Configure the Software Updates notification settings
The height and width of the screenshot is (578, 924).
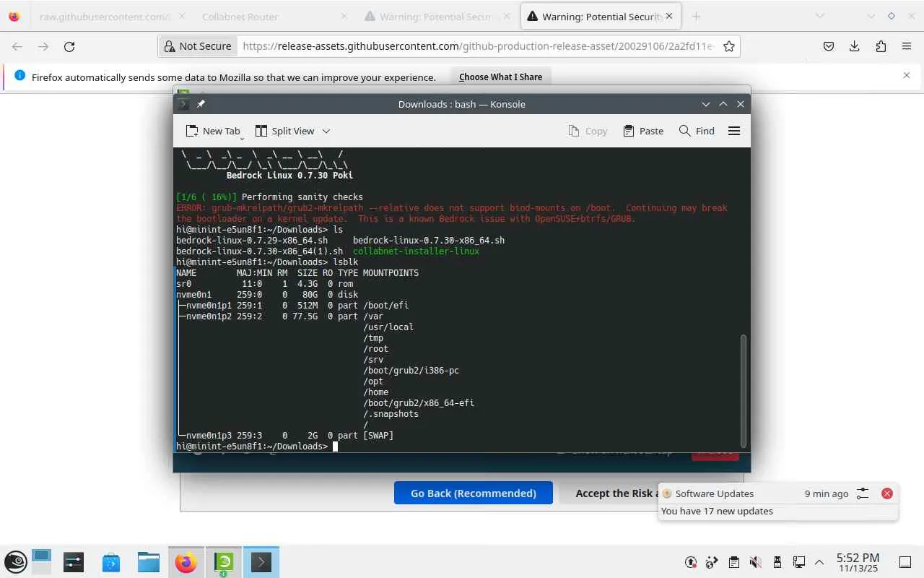point(863,493)
